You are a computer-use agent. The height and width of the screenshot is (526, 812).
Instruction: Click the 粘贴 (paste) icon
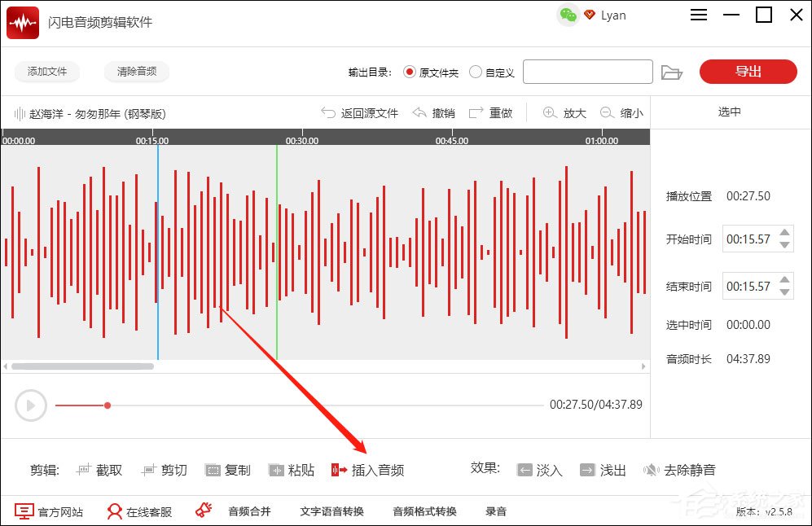pos(275,470)
